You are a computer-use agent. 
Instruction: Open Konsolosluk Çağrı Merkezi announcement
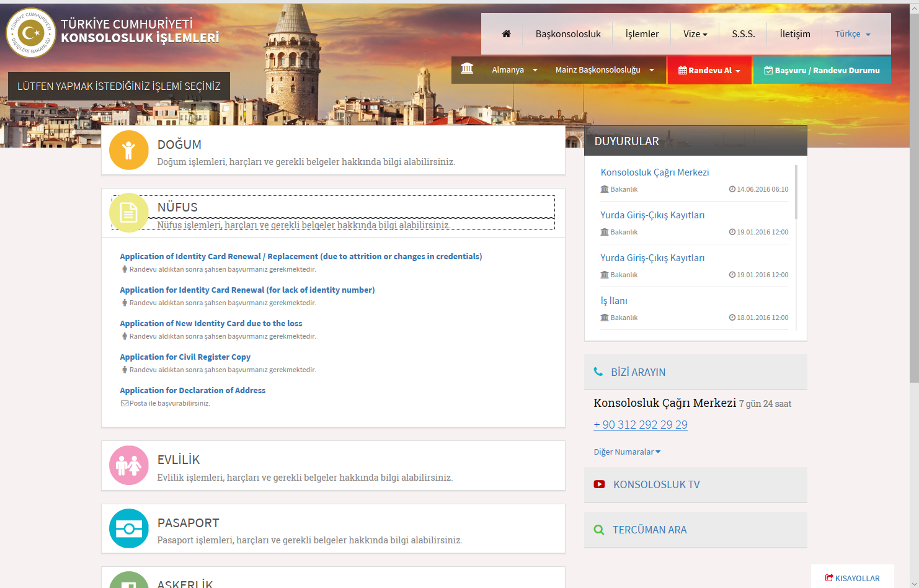pos(654,172)
